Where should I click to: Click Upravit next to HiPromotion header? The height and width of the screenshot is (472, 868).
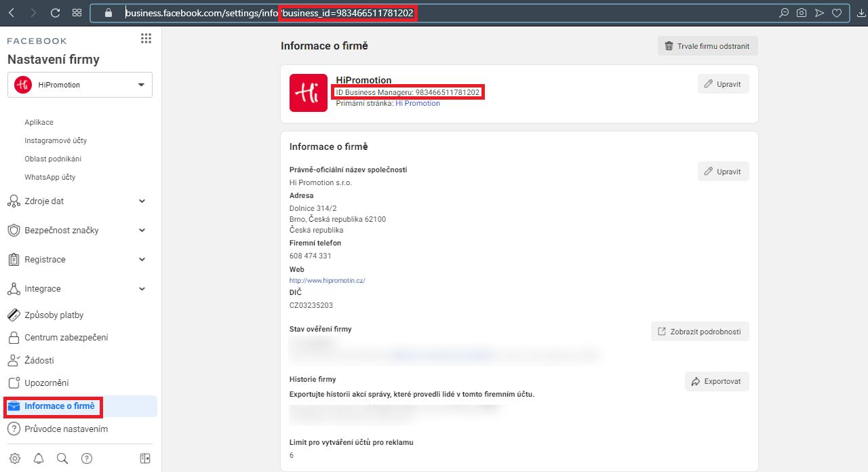pos(723,84)
